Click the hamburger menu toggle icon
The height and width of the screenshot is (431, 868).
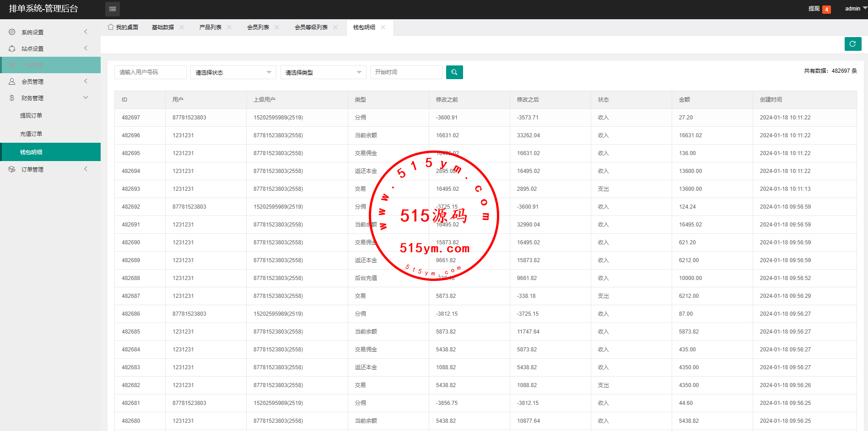click(112, 9)
